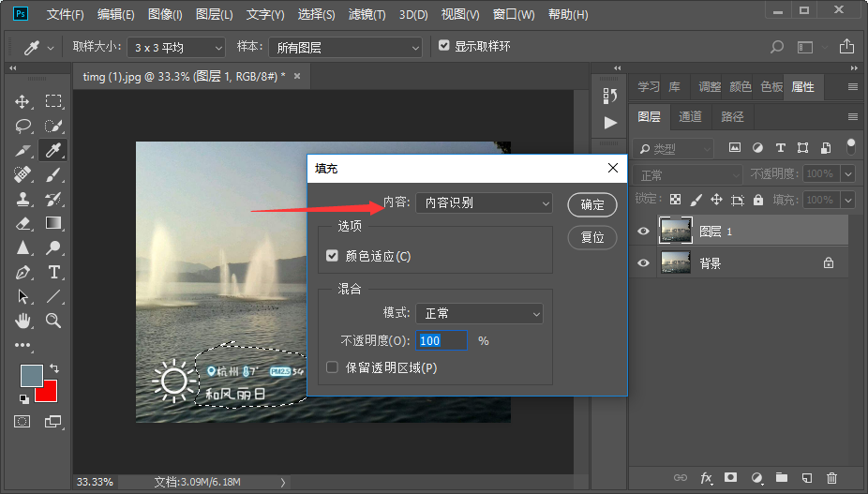Select the Sharpen/Blur triangle tool
Screen dimensions: 868x494
(22, 247)
